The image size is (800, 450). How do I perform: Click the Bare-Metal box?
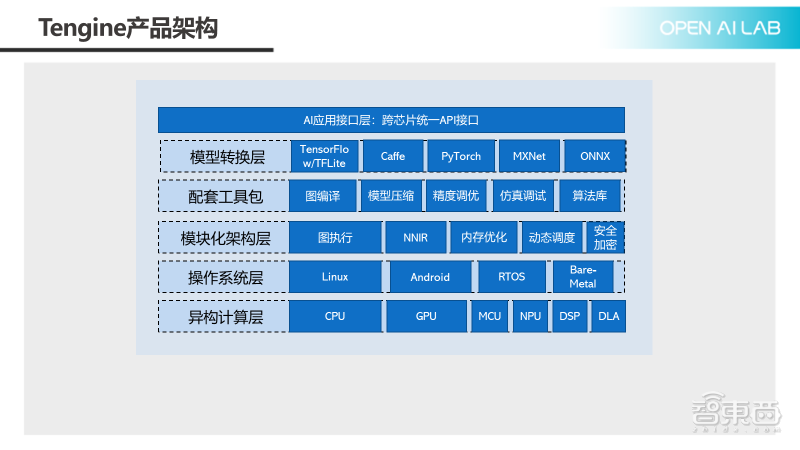coord(583,277)
